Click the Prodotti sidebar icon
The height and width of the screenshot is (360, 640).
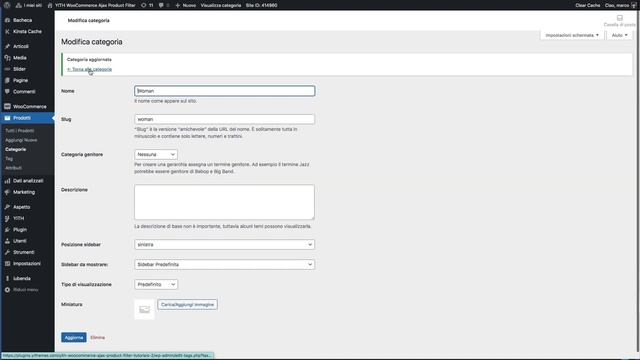pyautogui.click(x=7, y=118)
